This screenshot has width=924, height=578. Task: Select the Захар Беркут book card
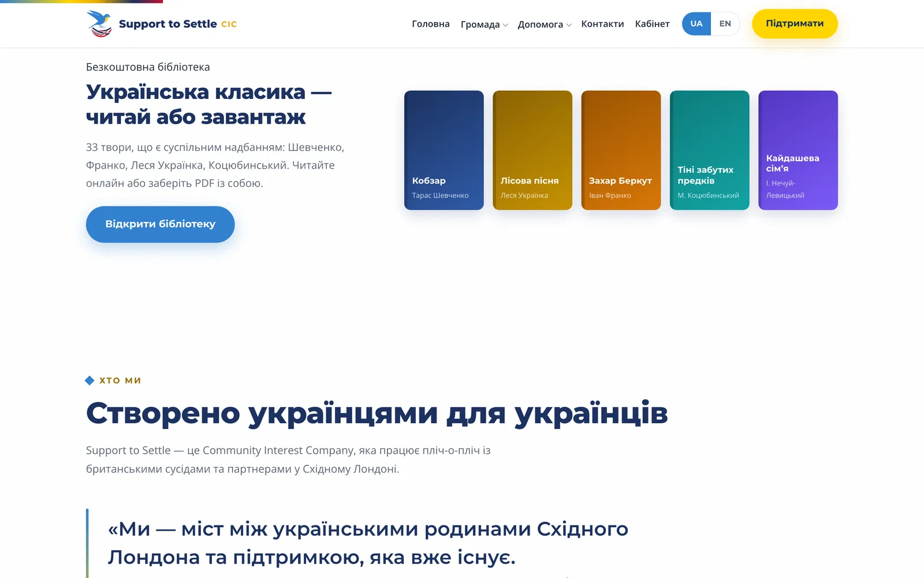tap(621, 150)
